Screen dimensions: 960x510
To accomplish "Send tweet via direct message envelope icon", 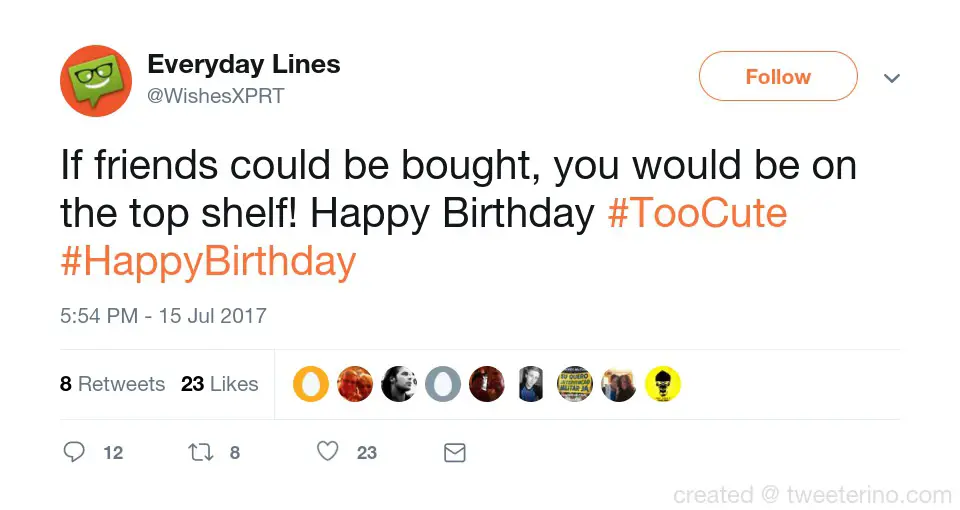I will coord(454,453).
